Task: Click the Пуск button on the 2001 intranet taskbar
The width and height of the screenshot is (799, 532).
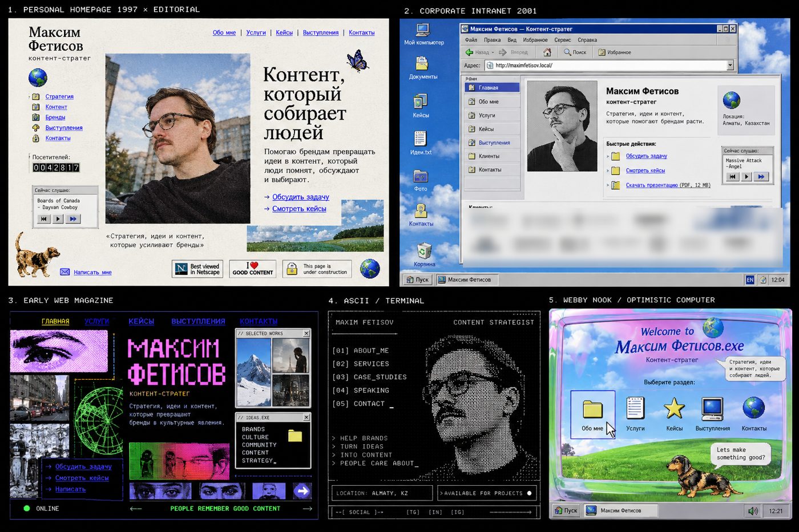Action: click(418, 280)
